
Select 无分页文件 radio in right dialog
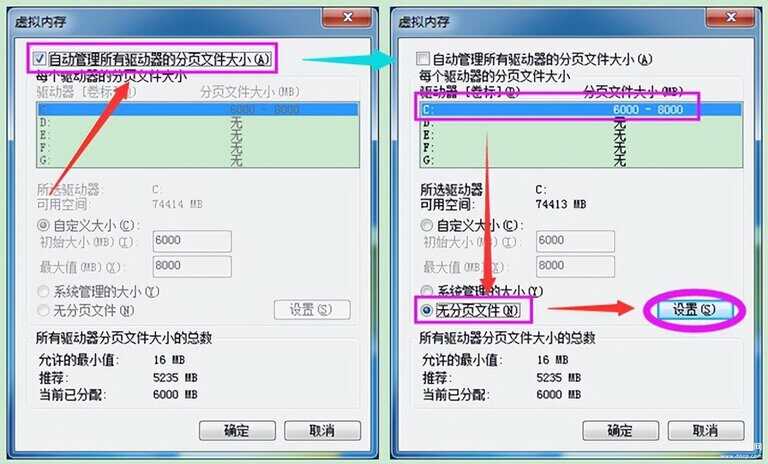(427, 310)
